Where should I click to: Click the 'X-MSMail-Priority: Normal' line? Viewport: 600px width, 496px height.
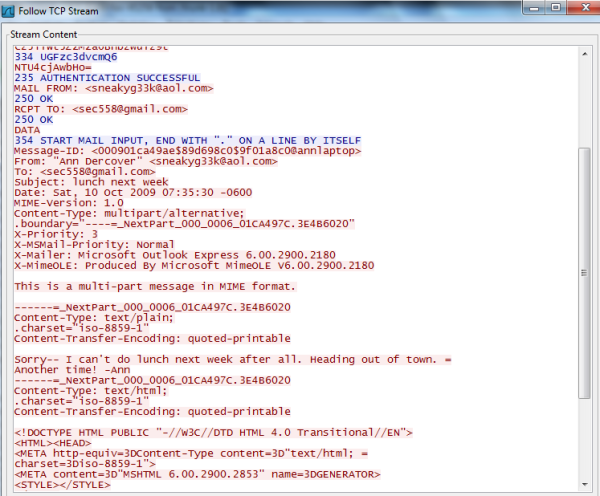point(94,245)
